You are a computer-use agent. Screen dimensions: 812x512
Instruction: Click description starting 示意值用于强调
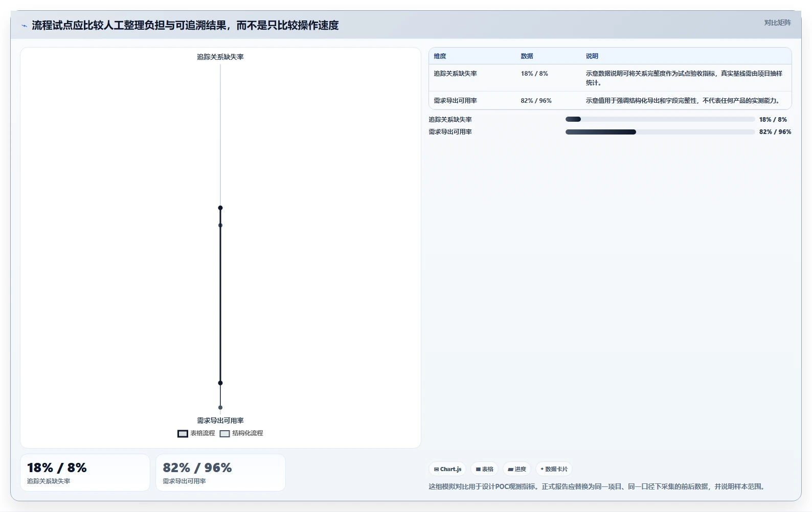(683, 101)
